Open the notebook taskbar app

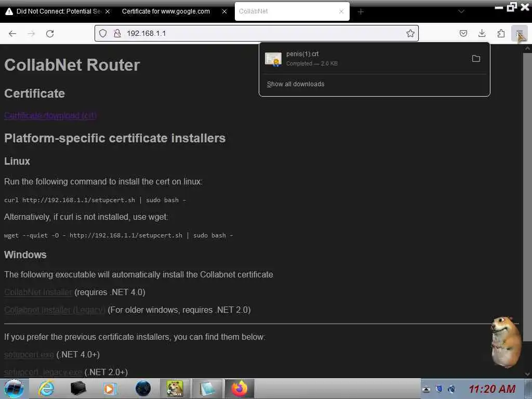tap(207, 389)
